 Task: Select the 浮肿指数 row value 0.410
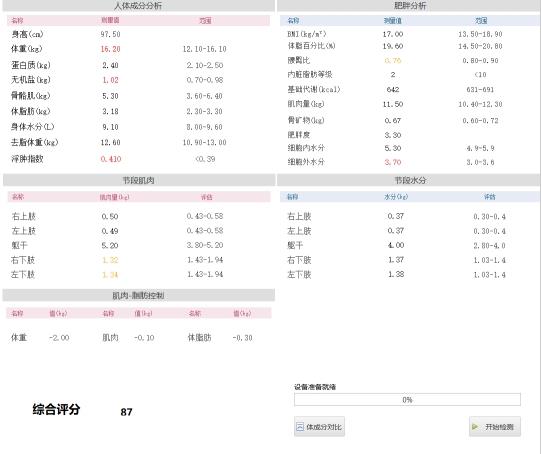point(111,159)
